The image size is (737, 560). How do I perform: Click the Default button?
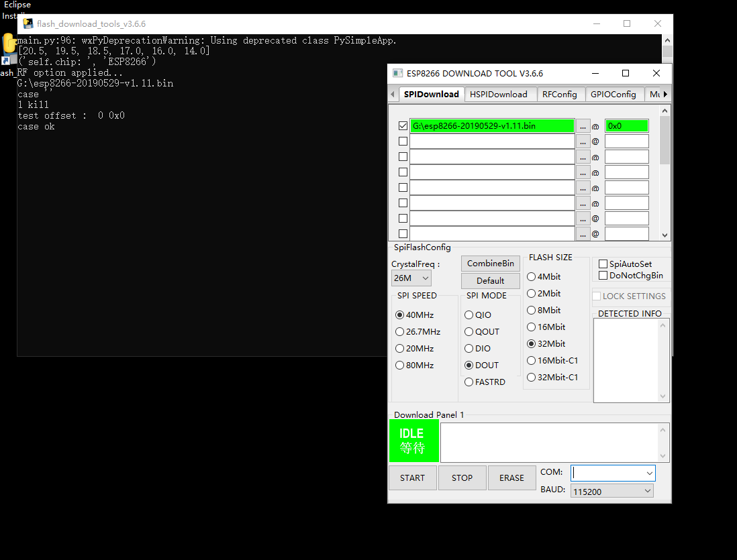click(490, 280)
